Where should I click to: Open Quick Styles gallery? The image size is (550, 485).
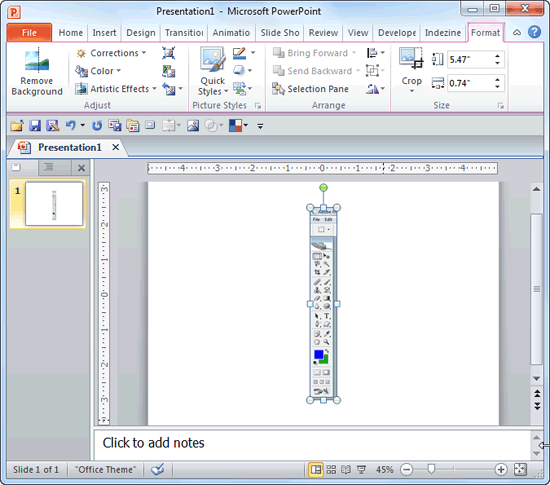[213, 72]
